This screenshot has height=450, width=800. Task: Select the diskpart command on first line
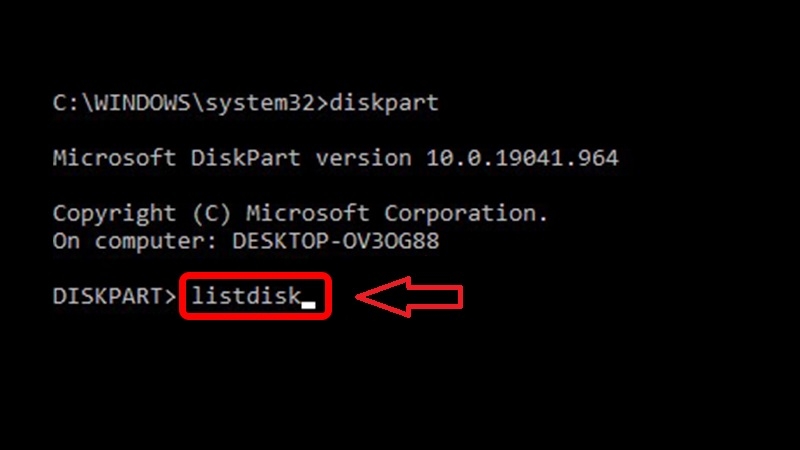click(x=384, y=103)
